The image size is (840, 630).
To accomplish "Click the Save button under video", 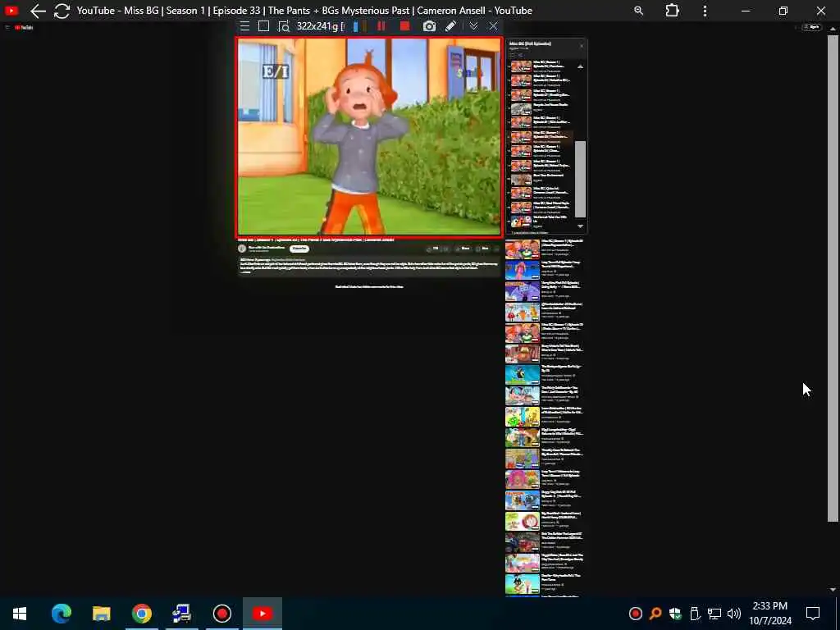I will (x=482, y=249).
